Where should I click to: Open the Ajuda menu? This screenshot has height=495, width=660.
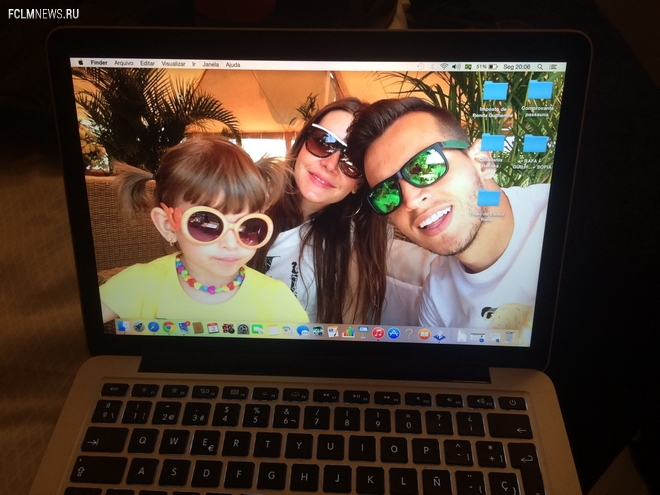click(x=233, y=64)
